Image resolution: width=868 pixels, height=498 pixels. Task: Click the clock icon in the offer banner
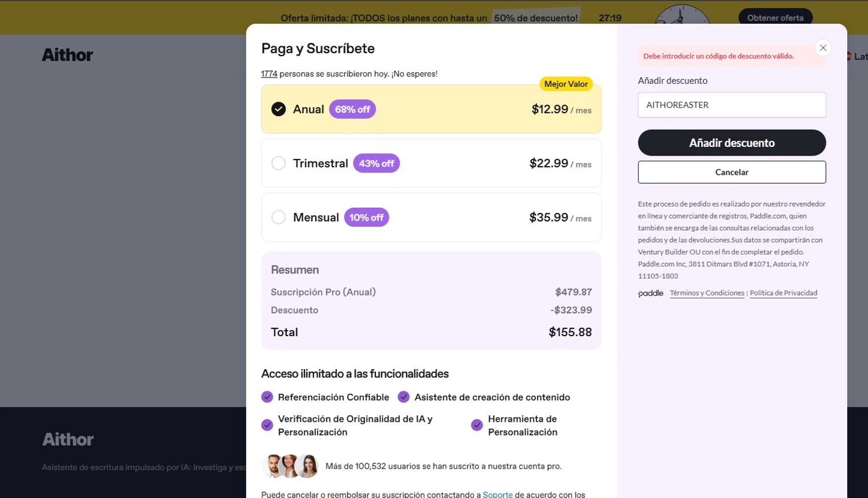(x=682, y=16)
